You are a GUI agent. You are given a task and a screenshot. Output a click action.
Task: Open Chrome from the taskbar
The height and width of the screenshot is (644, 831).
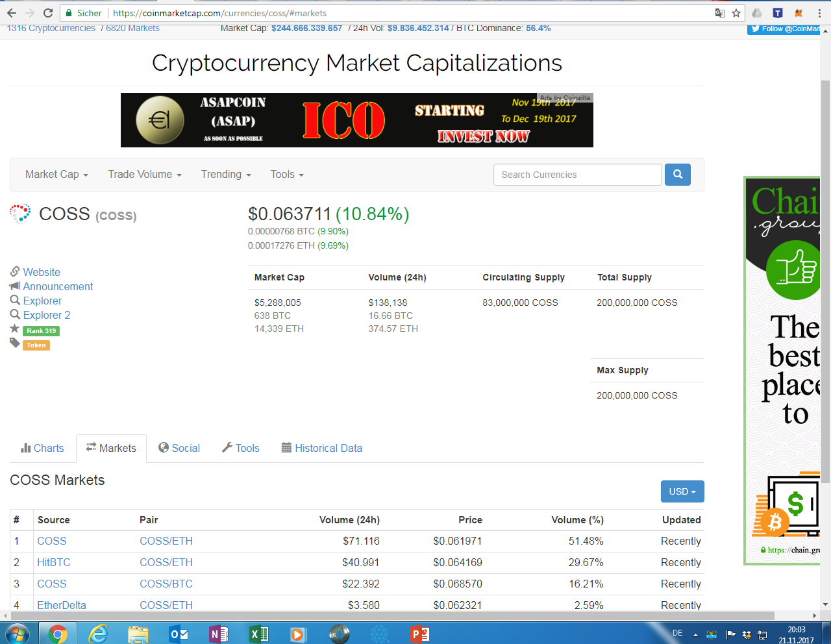point(58,634)
